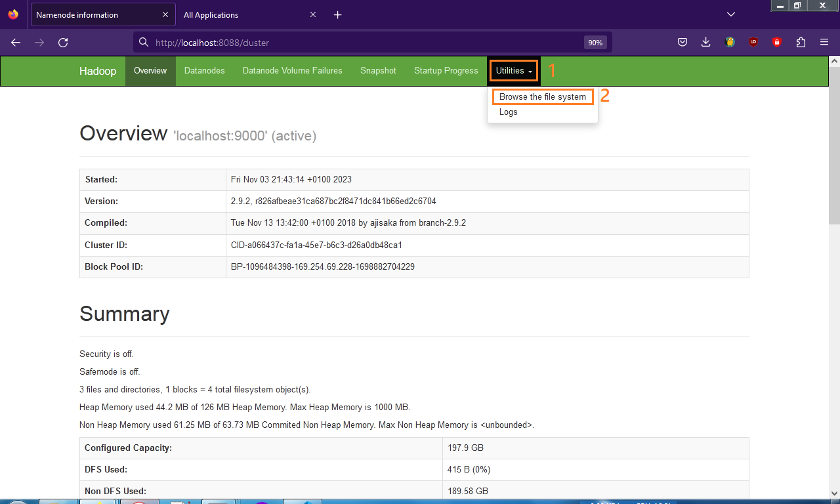Open Datanode Volume Failures page
Image resolution: width=840 pixels, height=504 pixels.
(x=293, y=71)
